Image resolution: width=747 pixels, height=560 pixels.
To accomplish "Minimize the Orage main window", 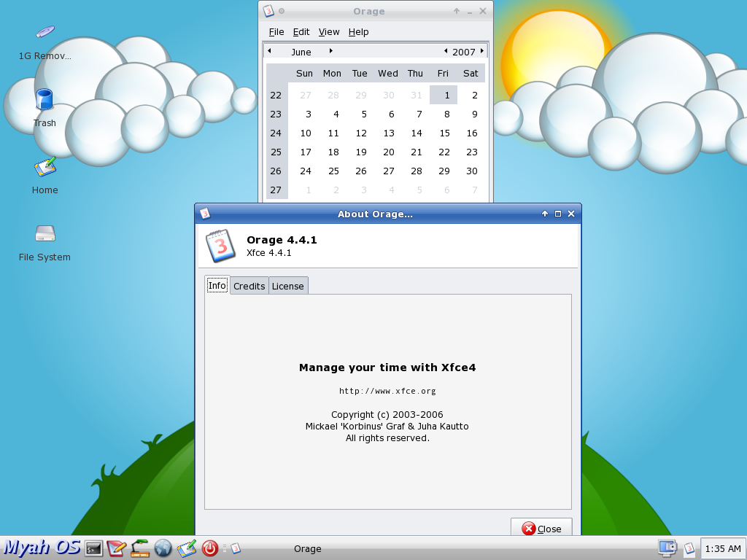I will 470,11.
